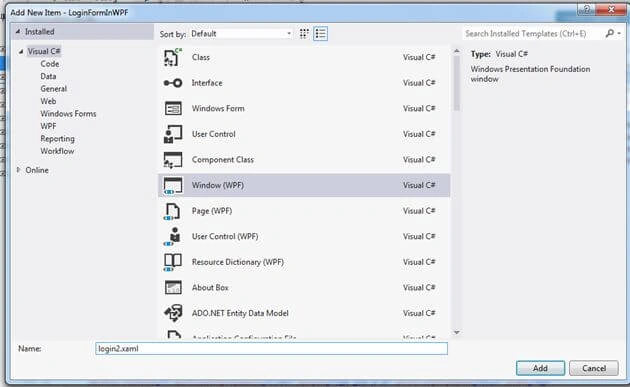
Task: Select Visual C# in the tree
Action: pos(44,51)
